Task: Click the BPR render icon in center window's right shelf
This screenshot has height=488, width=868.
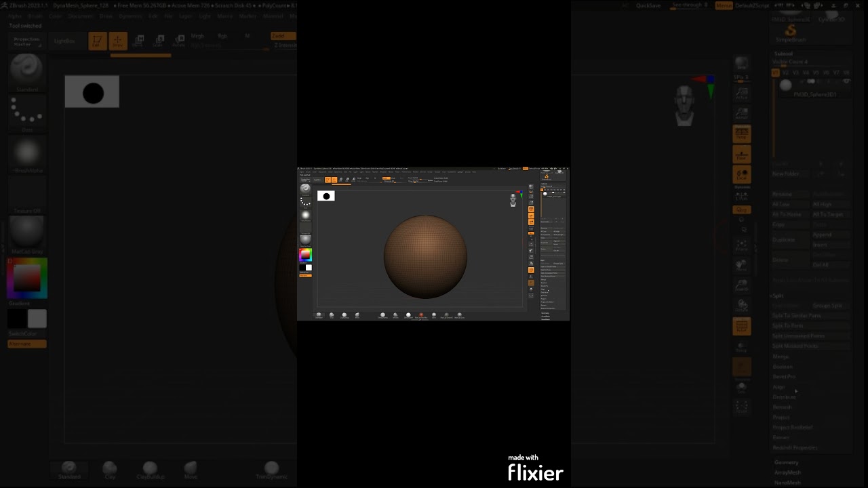Action: [x=531, y=186]
